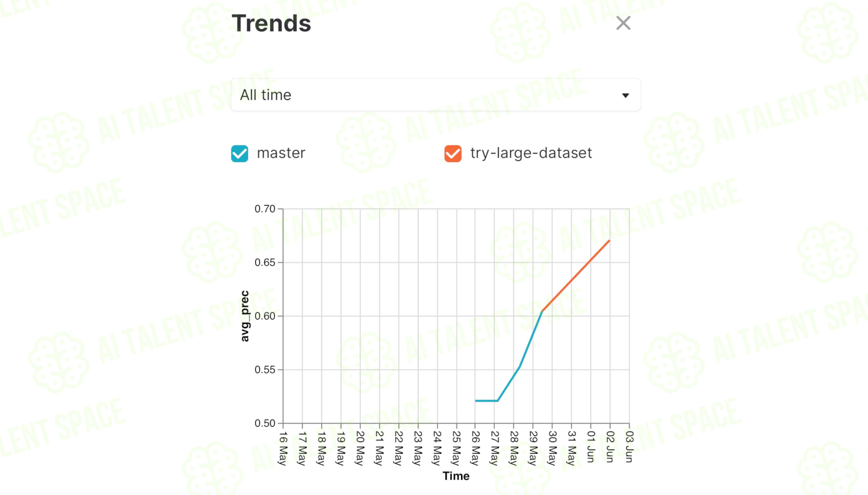Click the 29 May axis label

(x=533, y=448)
